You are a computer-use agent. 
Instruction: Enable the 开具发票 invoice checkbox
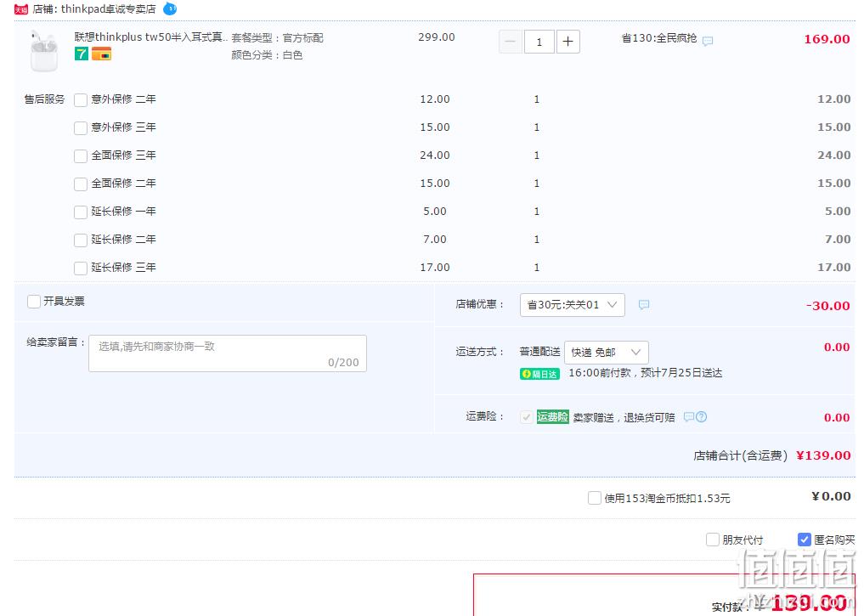[34, 302]
